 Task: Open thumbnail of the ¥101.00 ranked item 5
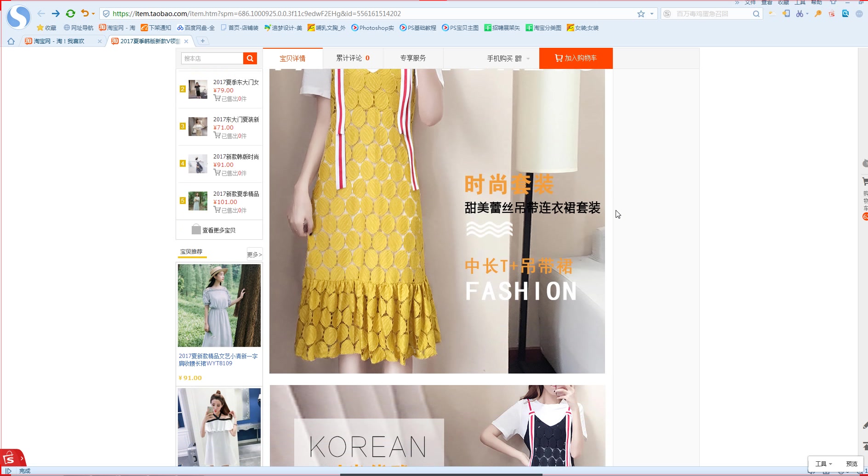pos(198,201)
